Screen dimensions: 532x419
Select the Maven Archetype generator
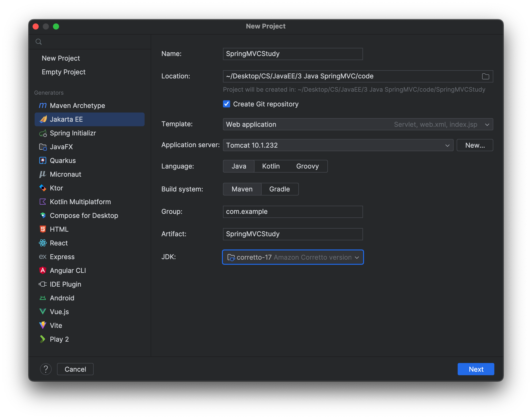tap(77, 105)
